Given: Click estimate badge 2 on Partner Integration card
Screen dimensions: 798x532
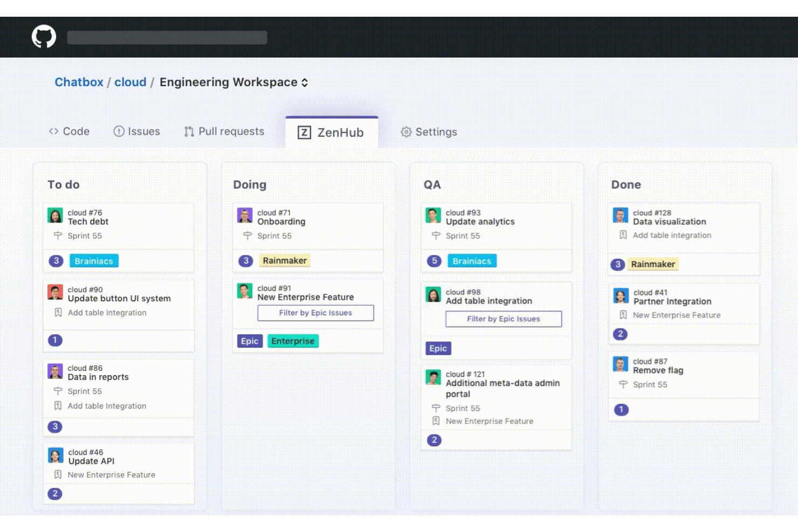Looking at the screenshot, I should (x=620, y=334).
